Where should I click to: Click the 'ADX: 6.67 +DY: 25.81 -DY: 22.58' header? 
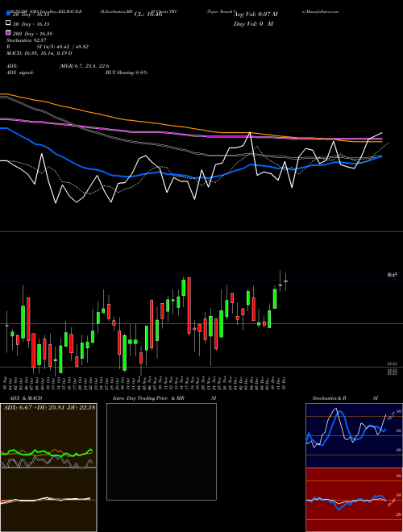[49, 407]
